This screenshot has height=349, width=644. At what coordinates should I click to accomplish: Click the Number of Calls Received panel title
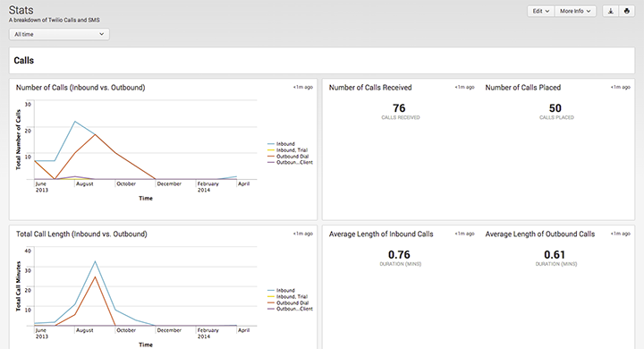(x=370, y=88)
